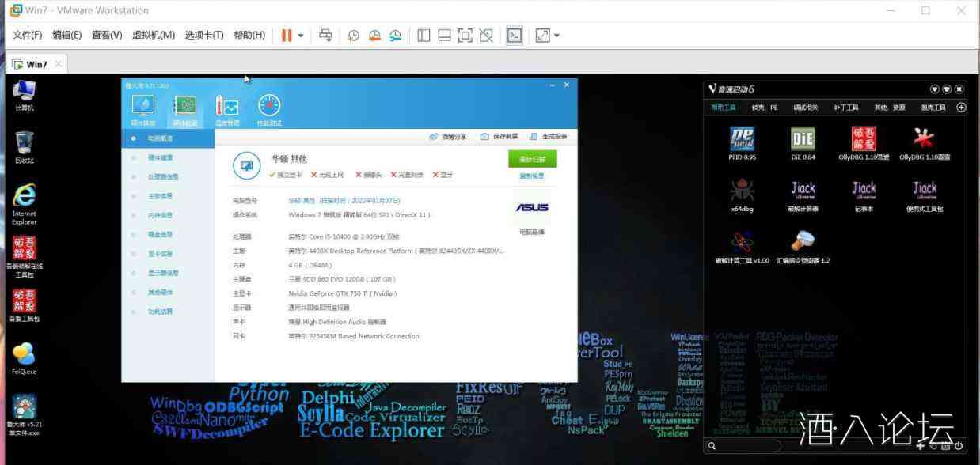Viewport: 980px width, 465px height.
Task: Select the 鲁大师 v5.21 desktop icon
Action: (25, 416)
